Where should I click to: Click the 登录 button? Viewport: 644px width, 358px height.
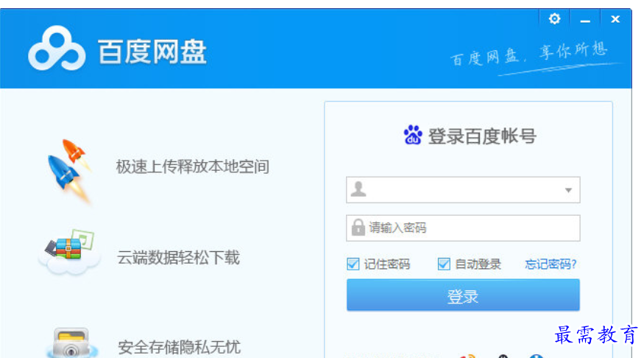coord(463,295)
